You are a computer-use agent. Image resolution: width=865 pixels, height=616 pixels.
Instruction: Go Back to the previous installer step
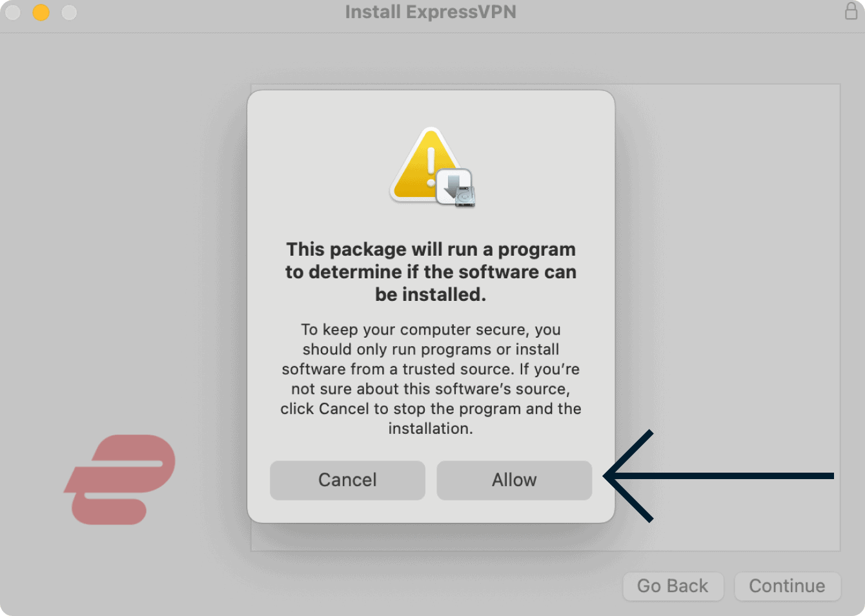click(673, 586)
